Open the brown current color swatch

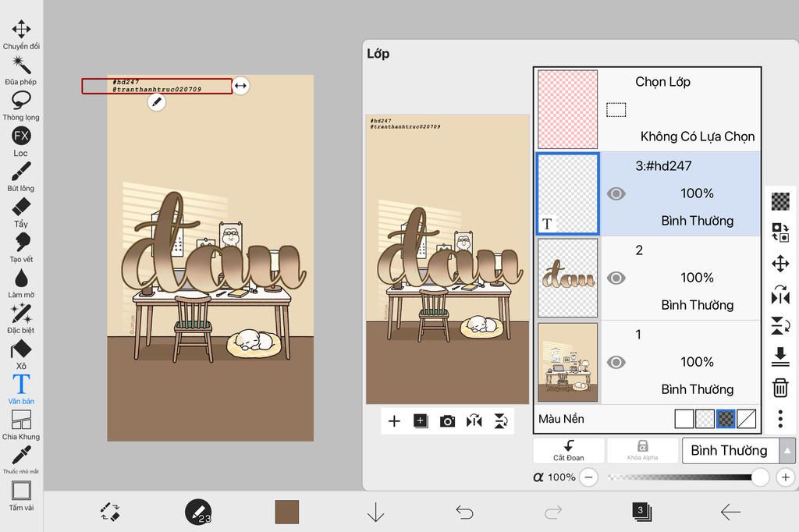point(287,512)
